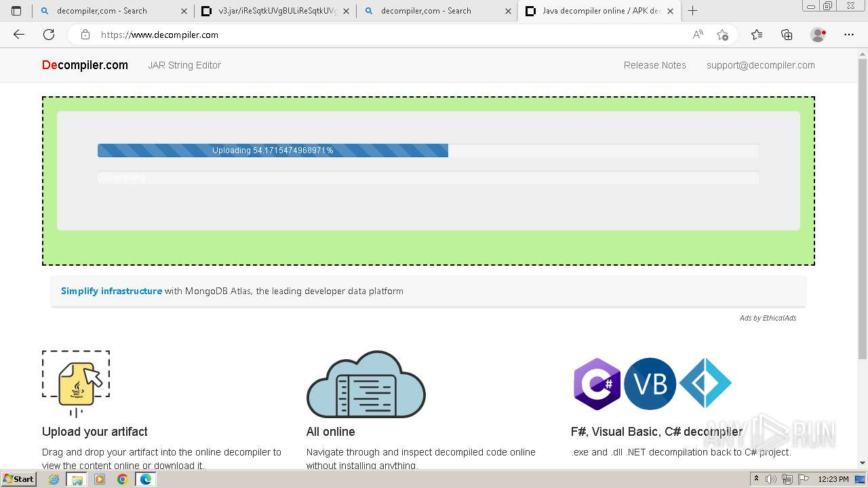Click the support@decompiler.com email link
This screenshot has width=868, height=488.
coord(760,65)
